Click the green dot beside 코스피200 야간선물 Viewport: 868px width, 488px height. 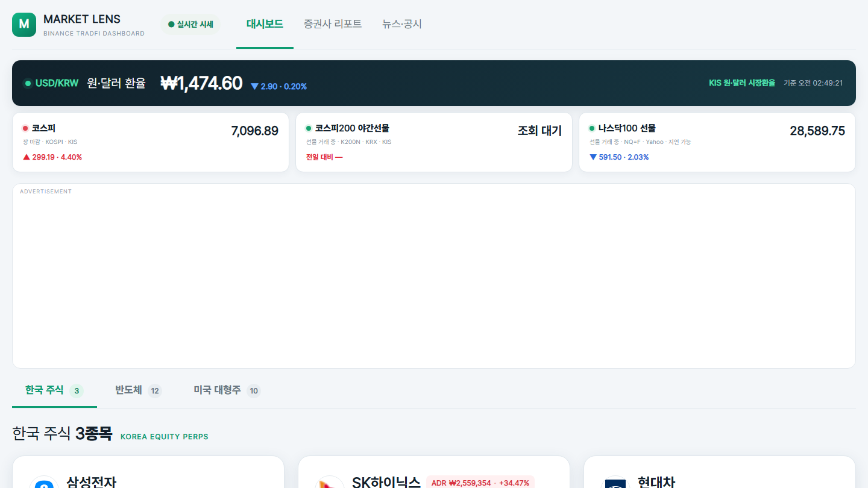(309, 128)
